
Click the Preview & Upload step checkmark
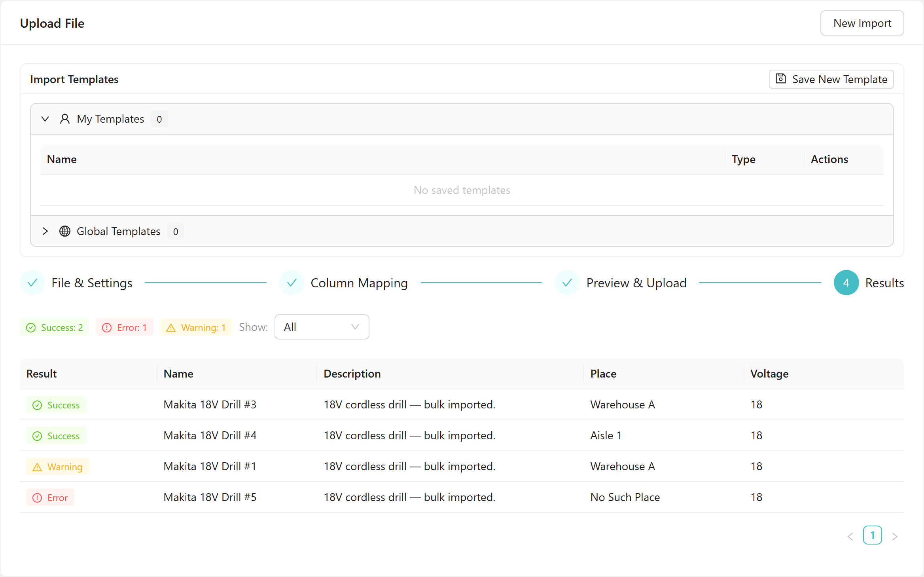click(x=567, y=283)
